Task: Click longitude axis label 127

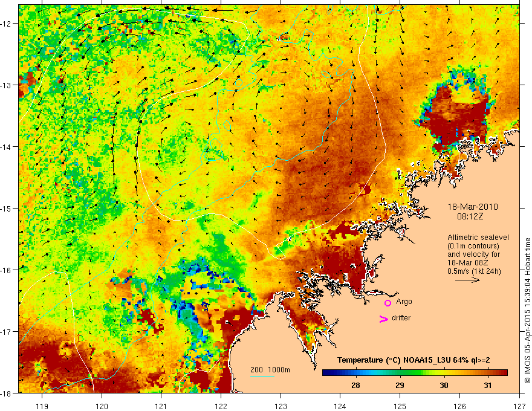Action: point(519,406)
